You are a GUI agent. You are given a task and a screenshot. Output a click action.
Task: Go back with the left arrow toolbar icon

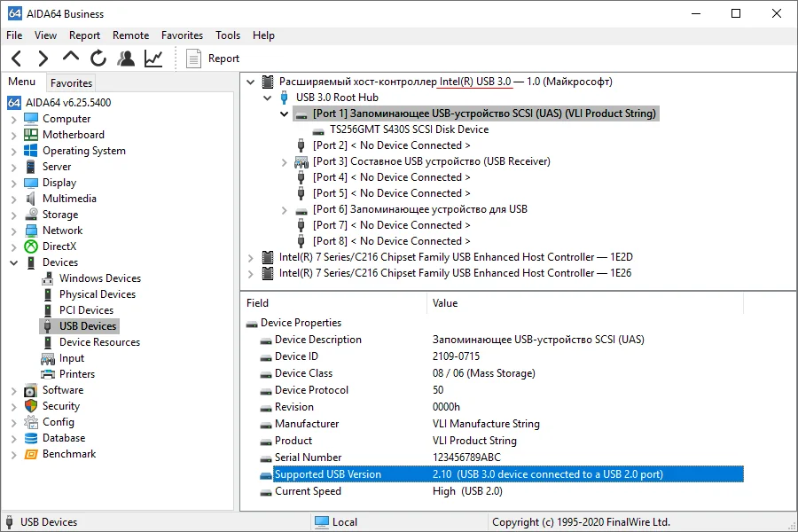(16, 59)
